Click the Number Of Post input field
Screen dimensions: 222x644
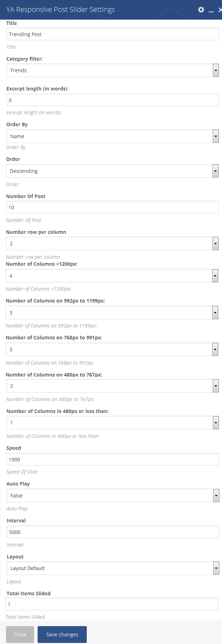112,208
